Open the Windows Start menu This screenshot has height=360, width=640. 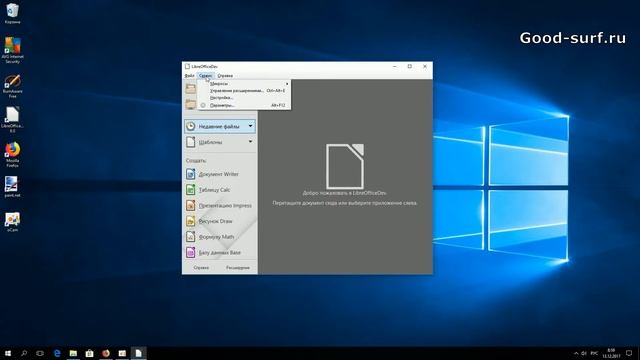tap(8, 353)
